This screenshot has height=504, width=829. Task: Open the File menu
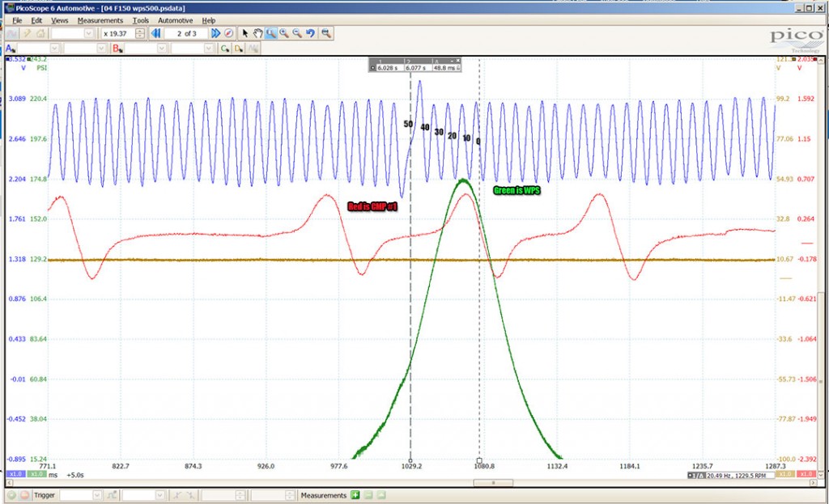[x=17, y=20]
